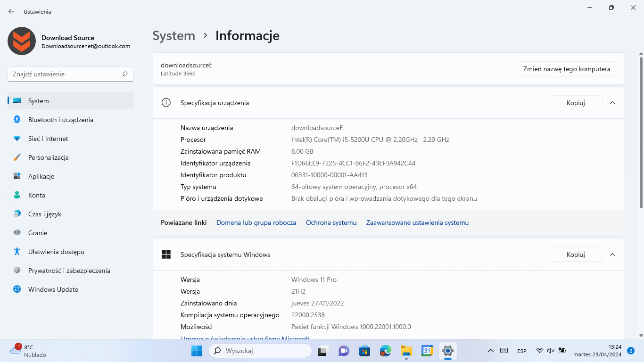Select the processor value Intel Core i5-5200U
Viewport: 644px width, 362px height.
point(370,140)
